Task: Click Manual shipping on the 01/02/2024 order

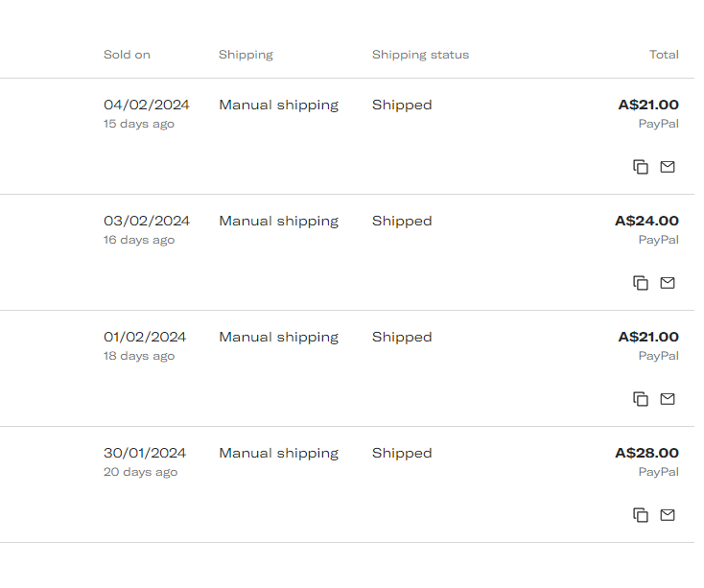Action: point(278,337)
